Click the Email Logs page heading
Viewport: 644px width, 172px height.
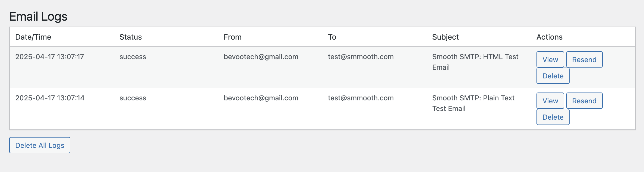(x=38, y=16)
